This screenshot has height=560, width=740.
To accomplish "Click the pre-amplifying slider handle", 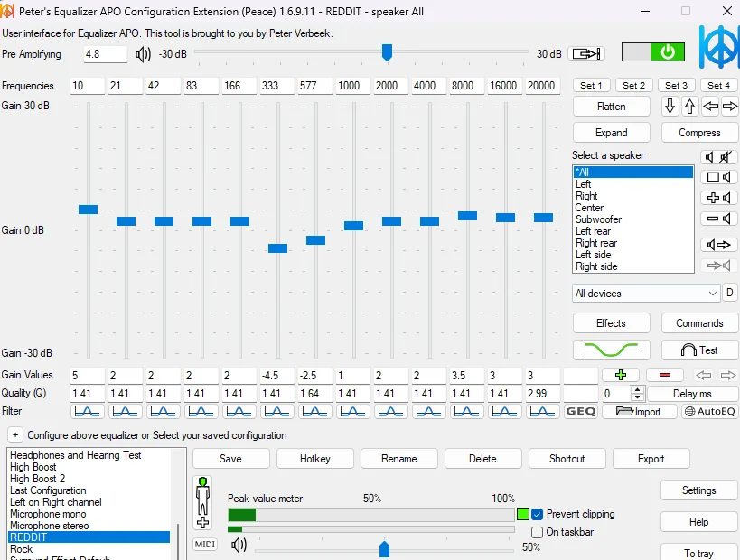I will point(387,52).
